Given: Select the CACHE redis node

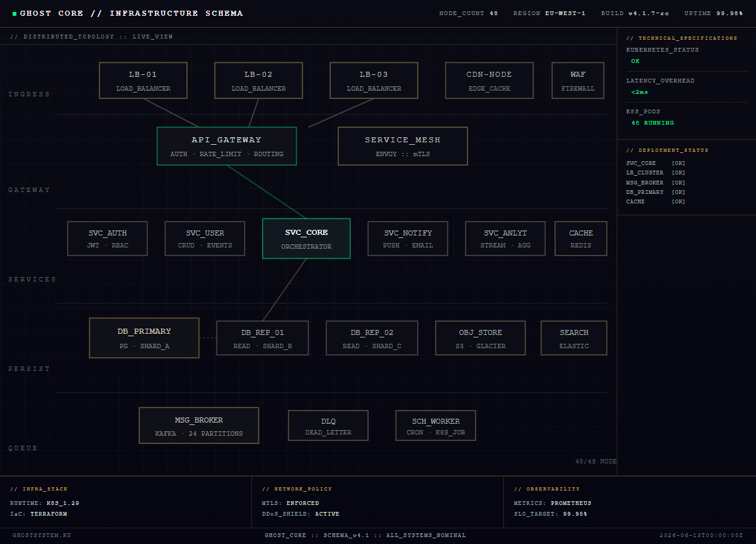Looking at the screenshot, I should tap(581, 239).
